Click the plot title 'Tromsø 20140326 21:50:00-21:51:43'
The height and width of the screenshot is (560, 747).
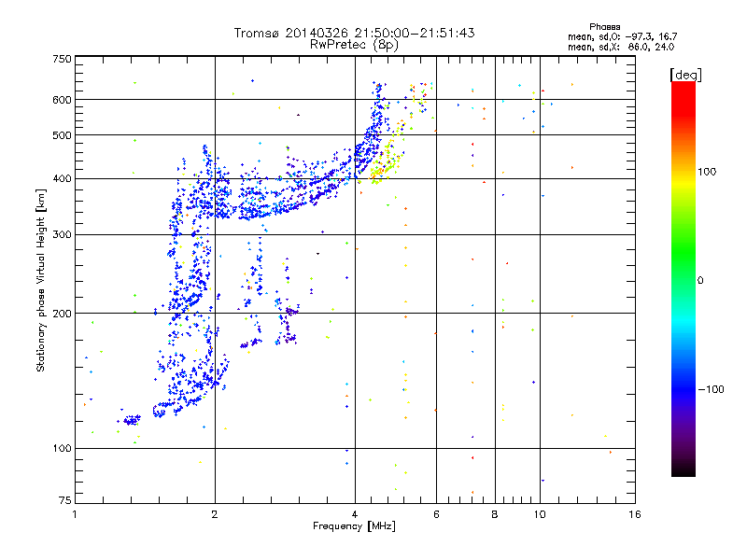click(x=355, y=33)
